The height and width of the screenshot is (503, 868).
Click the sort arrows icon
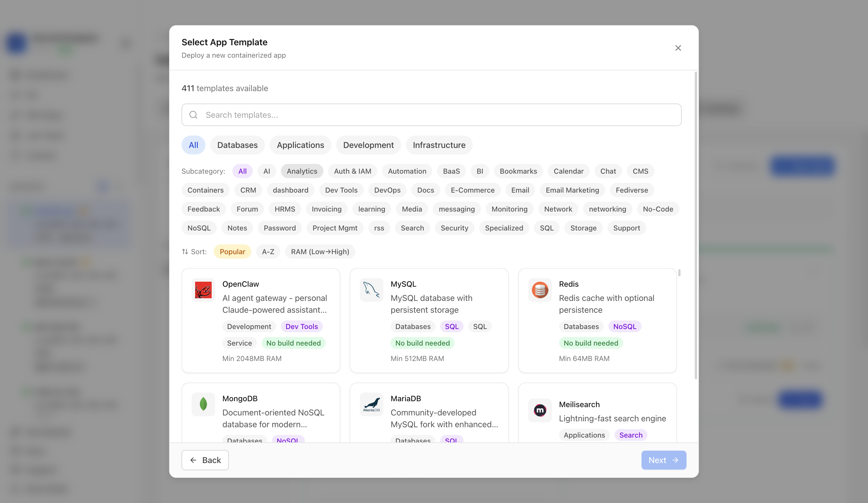(x=185, y=252)
